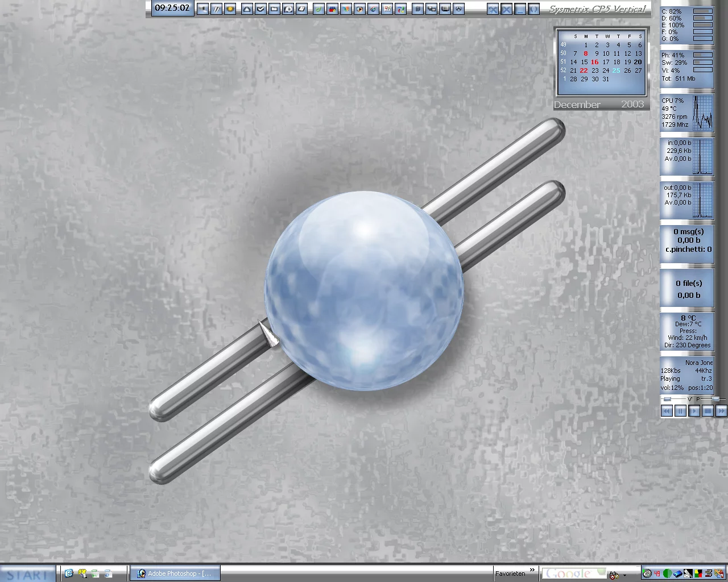
Task: Open the Internet Explorer quick launch icon
Action: click(x=69, y=573)
